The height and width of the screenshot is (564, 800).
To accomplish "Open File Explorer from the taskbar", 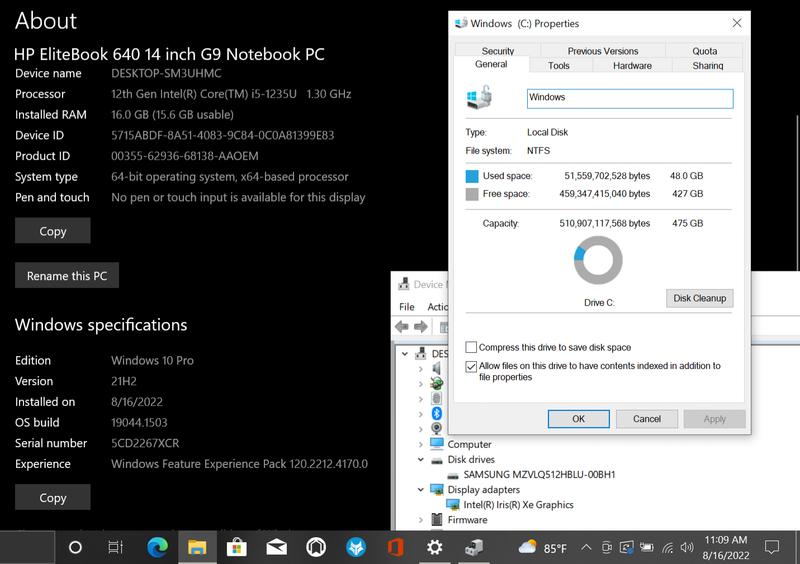I will [197, 547].
